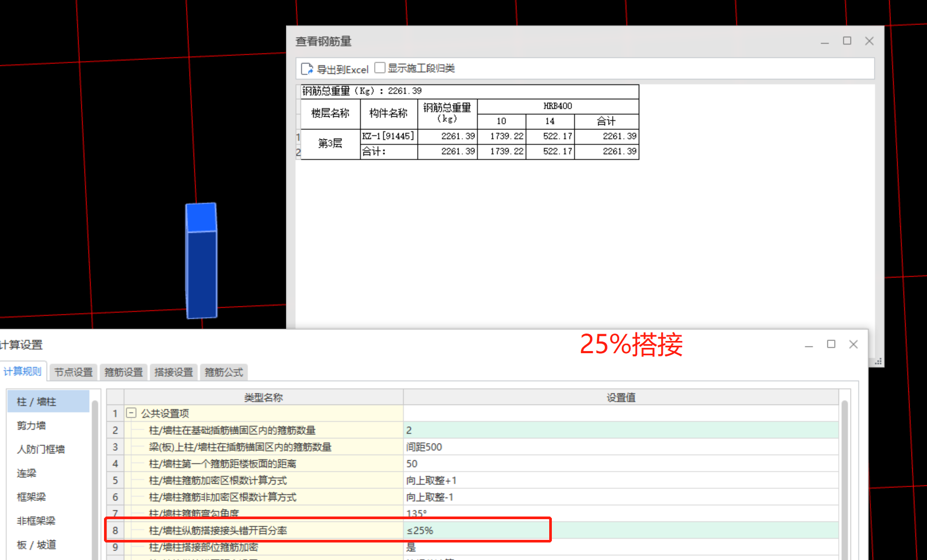The height and width of the screenshot is (560, 927).
Task: Tick the 显示施工段归类 checkbox
Action: [x=379, y=68]
